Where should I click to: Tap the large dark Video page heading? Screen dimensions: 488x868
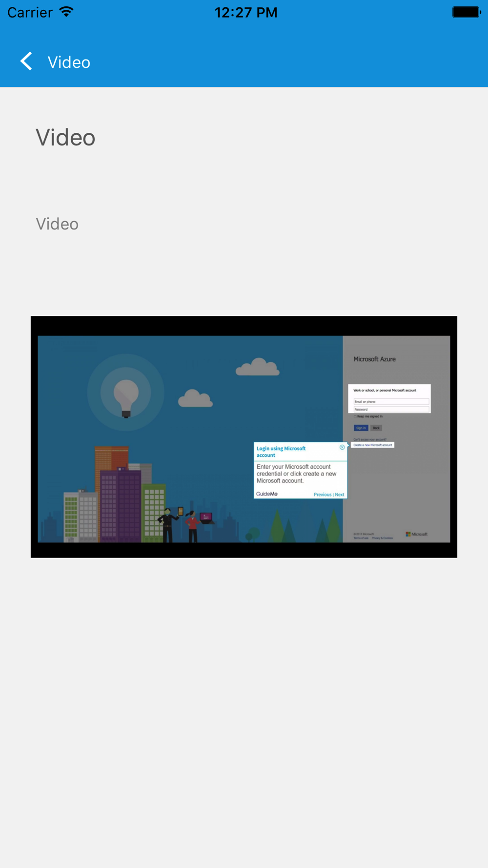[65, 138]
